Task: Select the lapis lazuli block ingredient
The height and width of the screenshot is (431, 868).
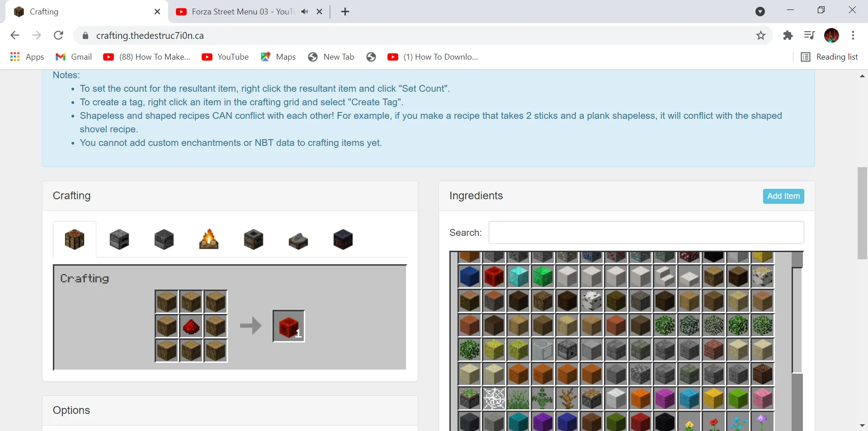Action: (x=470, y=277)
